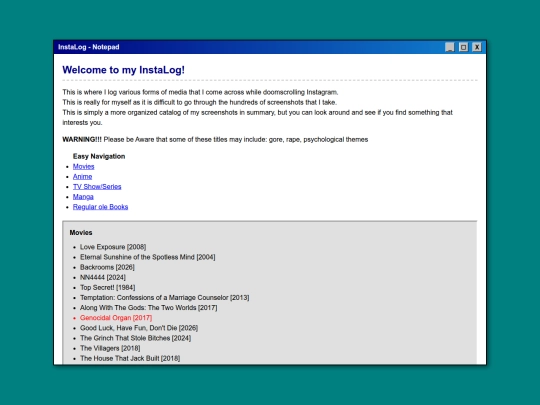Go to the Manga link
The width and height of the screenshot is (540, 405).
[x=83, y=197]
